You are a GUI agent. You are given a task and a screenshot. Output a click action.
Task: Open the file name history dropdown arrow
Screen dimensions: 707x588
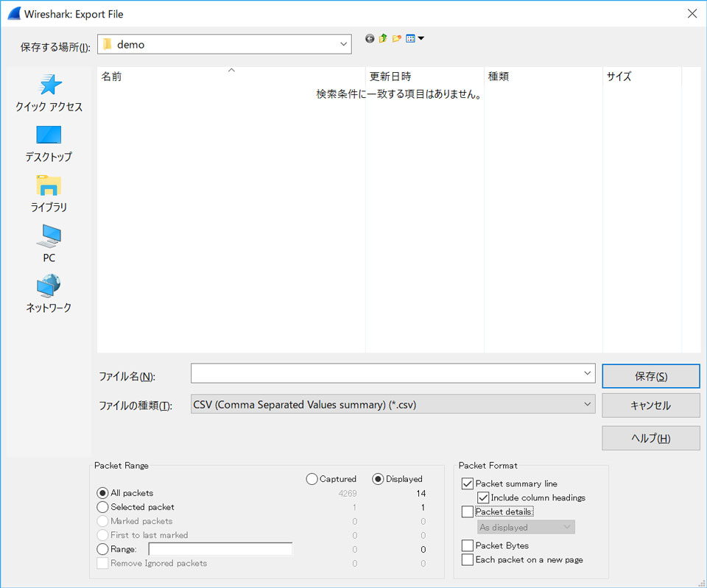(x=587, y=373)
